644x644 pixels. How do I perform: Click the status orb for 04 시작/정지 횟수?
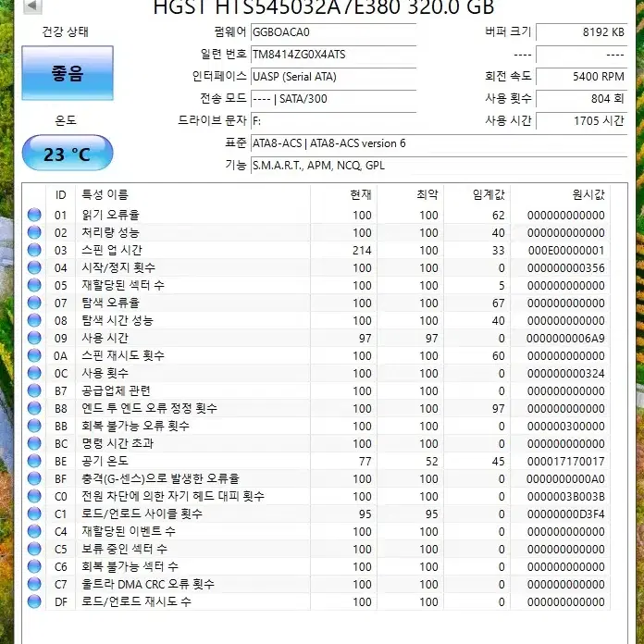click(34, 267)
